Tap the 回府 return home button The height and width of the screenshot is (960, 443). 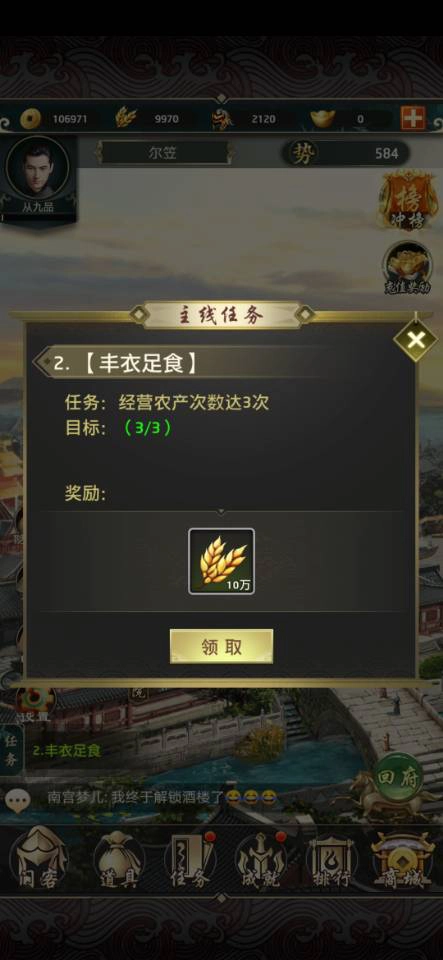[398, 778]
